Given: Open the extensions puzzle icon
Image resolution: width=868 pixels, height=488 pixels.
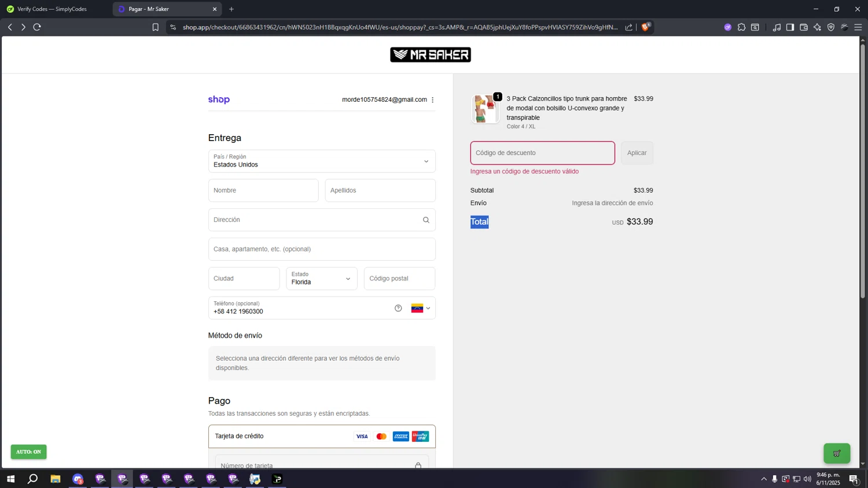Looking at the screenshot, I should (741, 27).
